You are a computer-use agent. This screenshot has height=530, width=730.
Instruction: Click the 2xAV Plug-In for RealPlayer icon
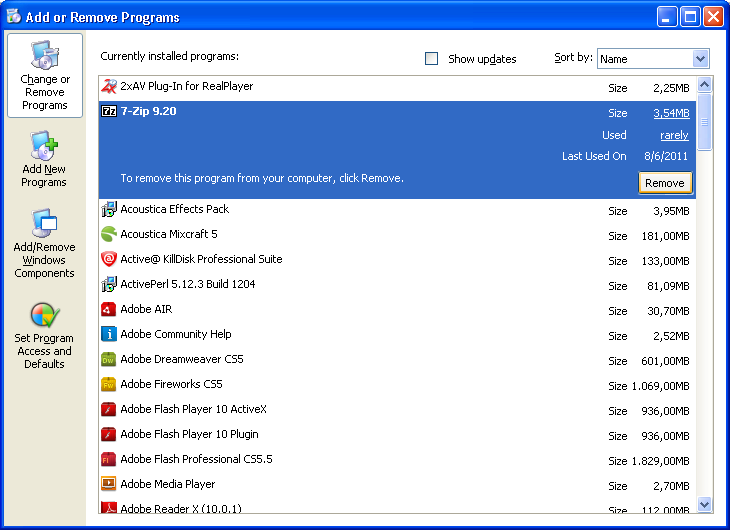(x=109, y=86)
